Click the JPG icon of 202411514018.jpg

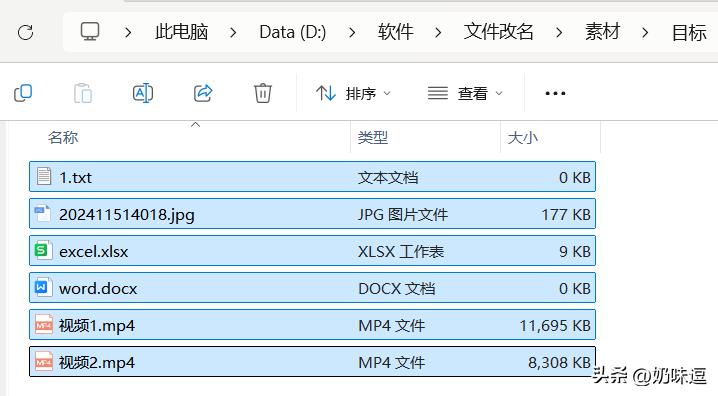coord(43,213)
